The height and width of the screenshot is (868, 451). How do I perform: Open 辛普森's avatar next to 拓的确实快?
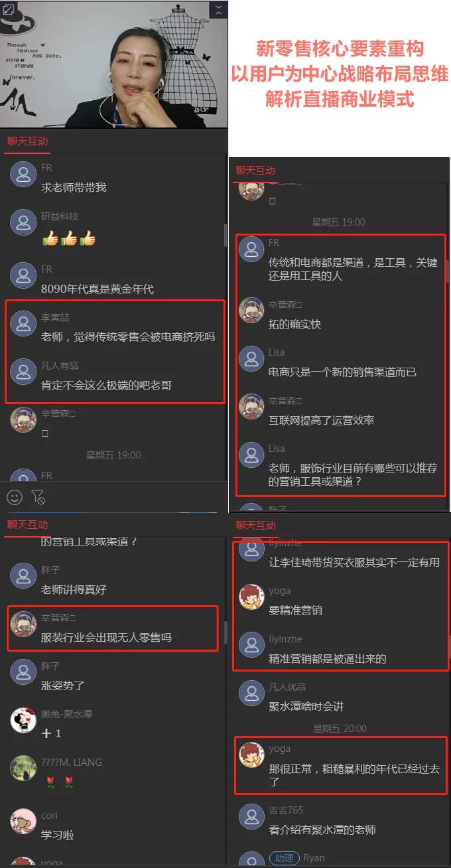(x=251, y=310)
